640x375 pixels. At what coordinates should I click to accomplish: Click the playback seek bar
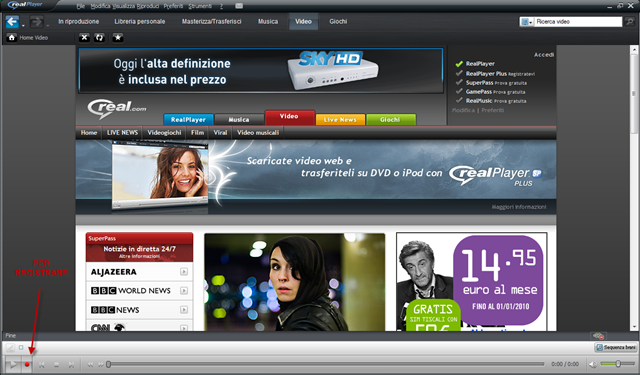pos(325,364)
